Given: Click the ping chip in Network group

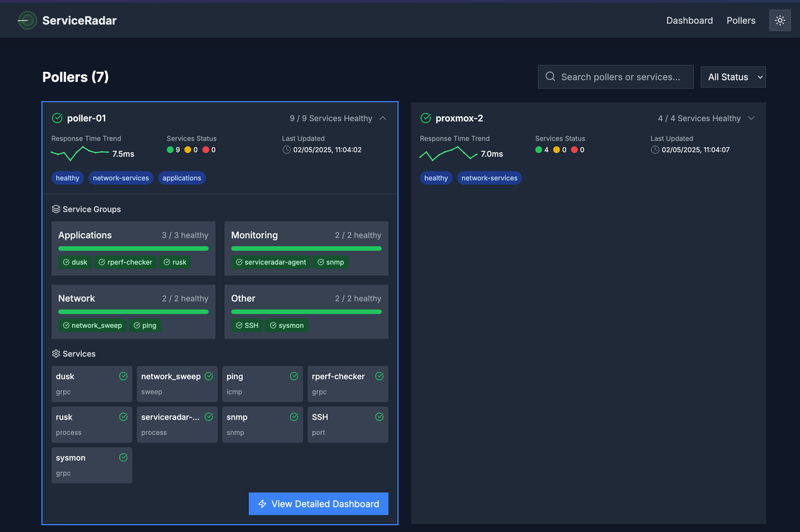Looking at the screenshot, I should pyautogui.click(x=145, y=325).
